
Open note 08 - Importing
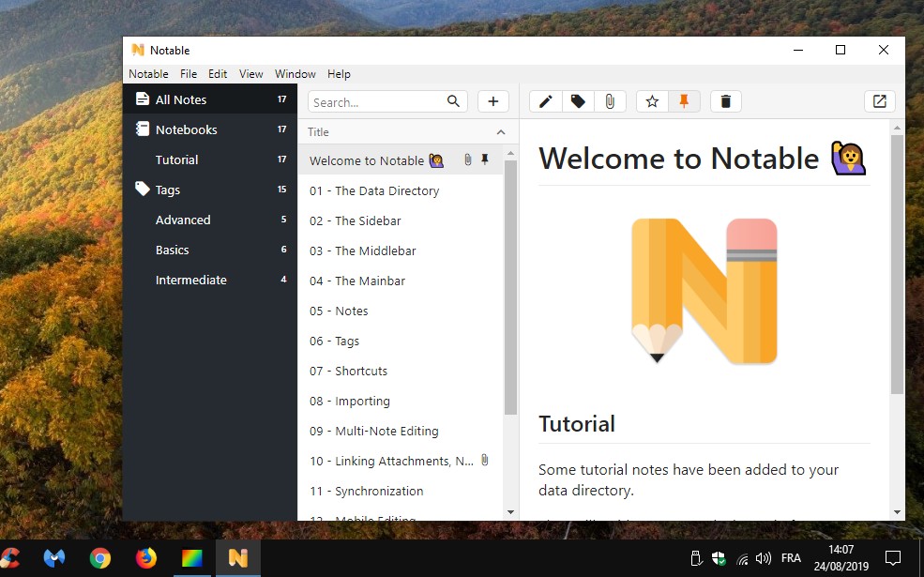(x=401, y=401)
